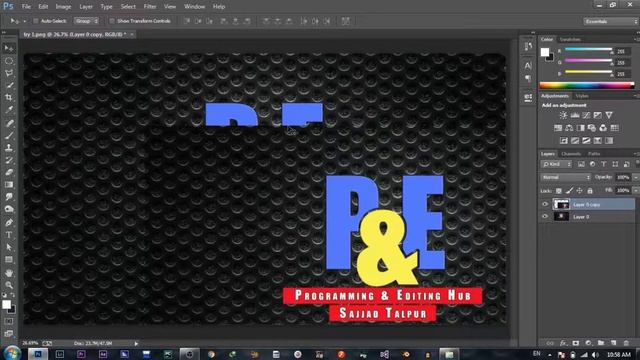Toggle lock transparent pixels
Viewport: 640px width, 360px height.
tap(559, 191)
